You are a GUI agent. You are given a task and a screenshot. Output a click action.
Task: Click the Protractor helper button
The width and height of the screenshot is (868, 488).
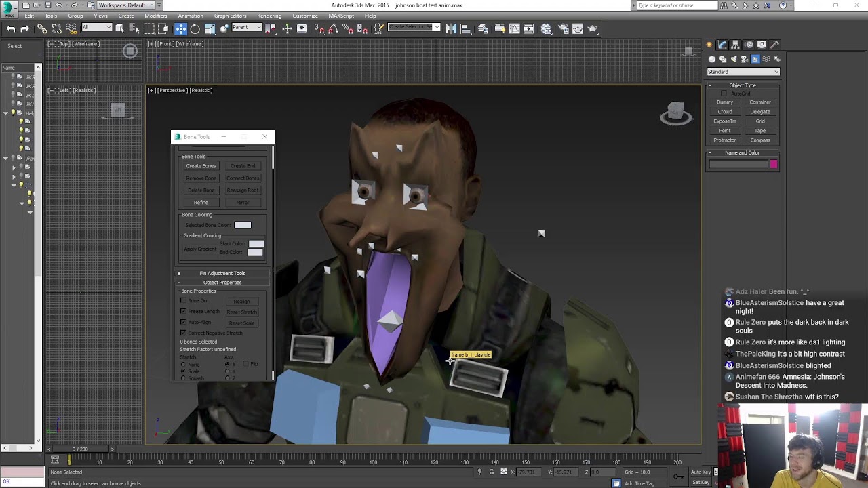(x=725, y=140)
